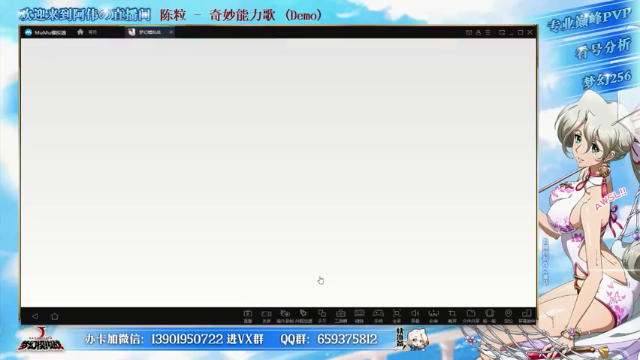Maximize the MuMu emulator window
The width and height of the screenshot is (640, 360).
point(520,32)
